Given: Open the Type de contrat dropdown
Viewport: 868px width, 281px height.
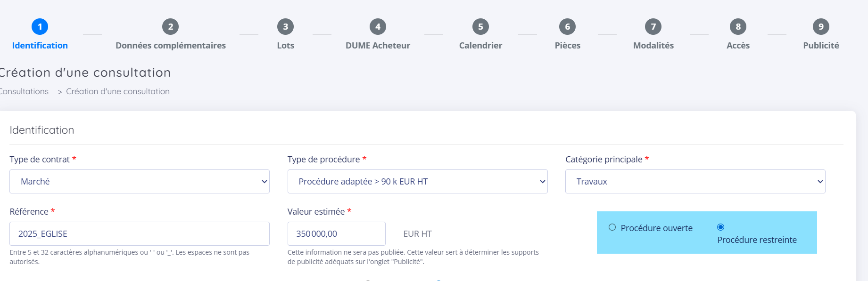Looking at the screenshot, I should [x=140, y=182].
